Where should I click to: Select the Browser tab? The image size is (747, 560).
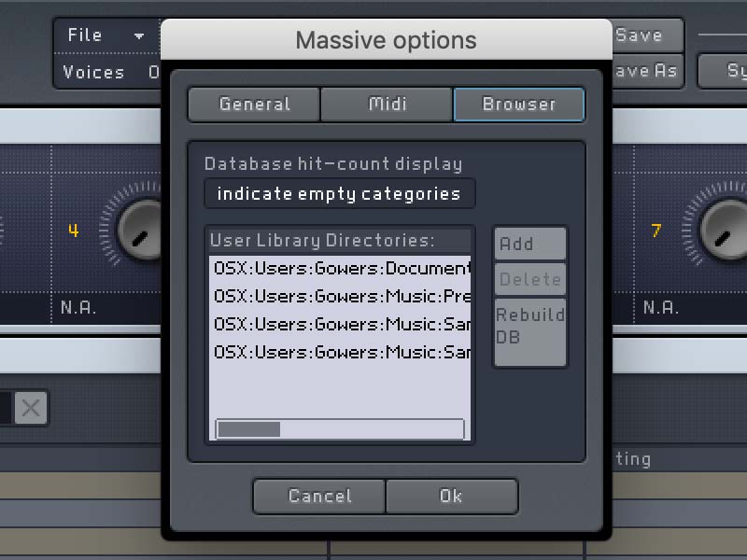point(519,105)
